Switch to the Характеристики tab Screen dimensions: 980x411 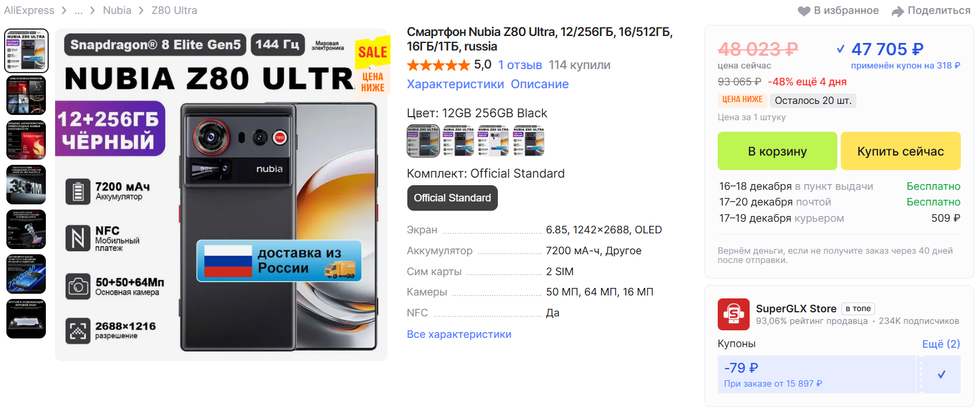tap(455, 84)
